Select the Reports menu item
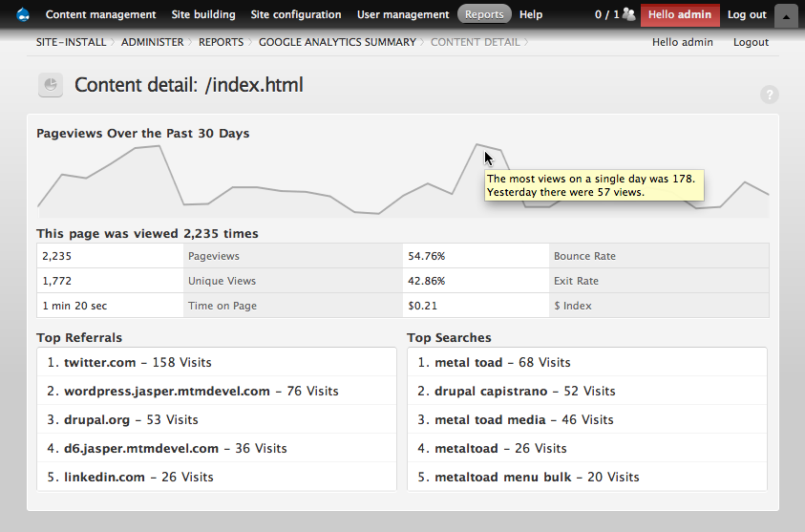 pyautogui.click(x=484, y=14)
